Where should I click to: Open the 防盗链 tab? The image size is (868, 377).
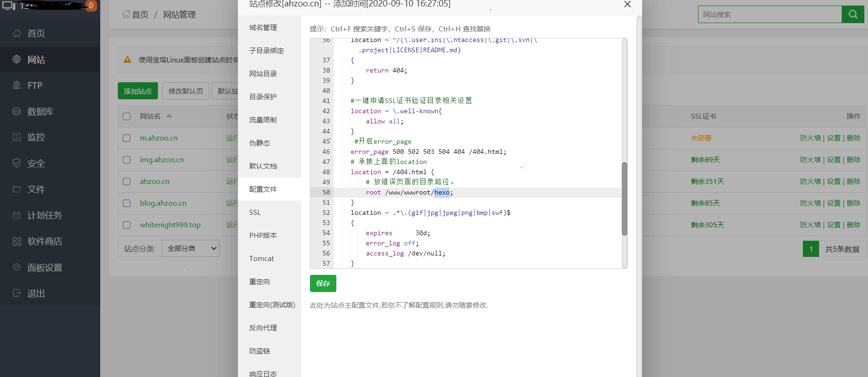click(x=269, y=351)
